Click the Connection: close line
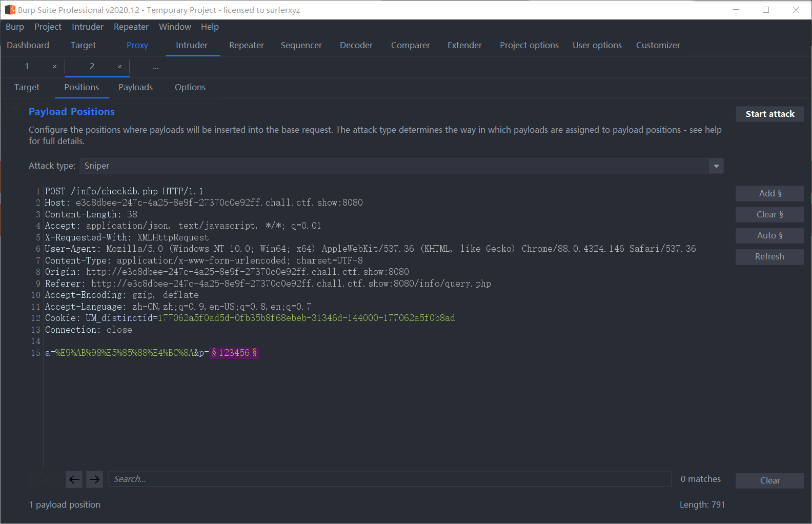This screenshot has width=812, height=524. point(89,330)
